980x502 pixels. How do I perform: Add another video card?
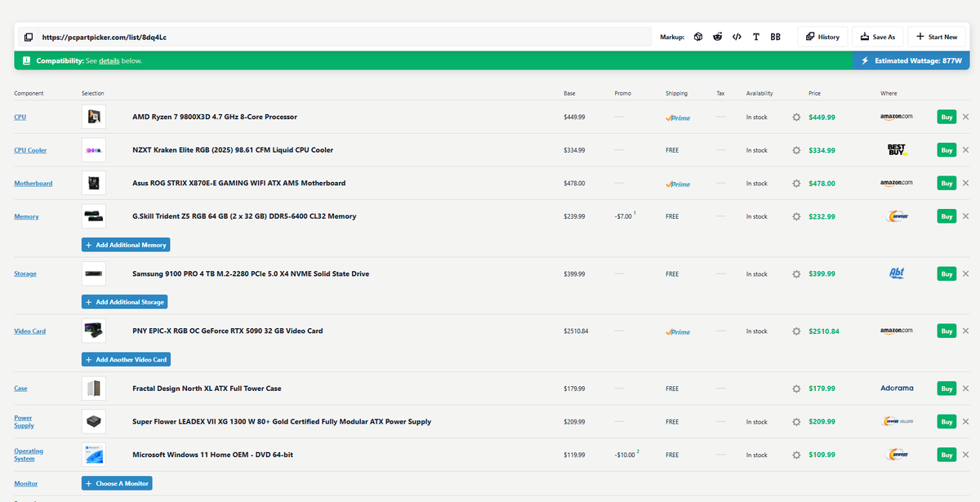[x=126, y=359]
